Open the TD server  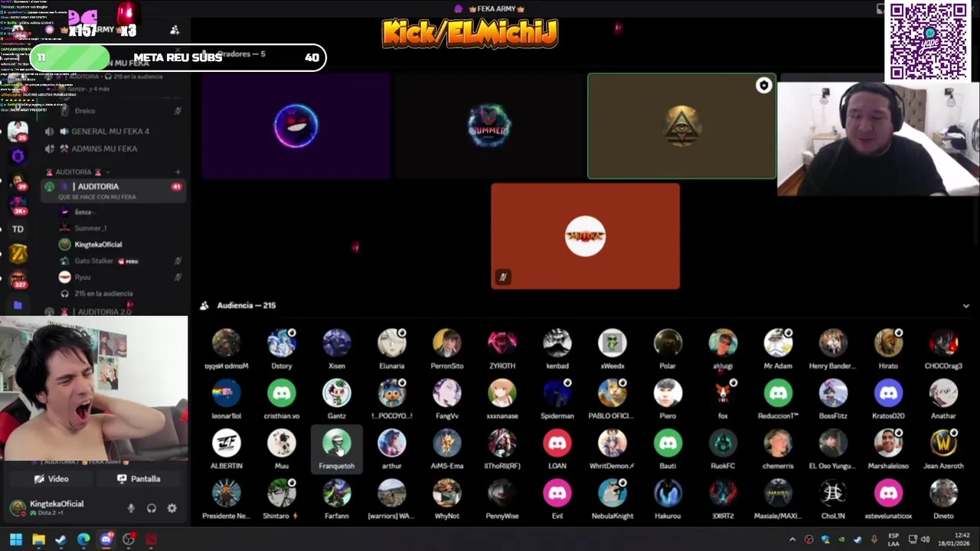18,229
